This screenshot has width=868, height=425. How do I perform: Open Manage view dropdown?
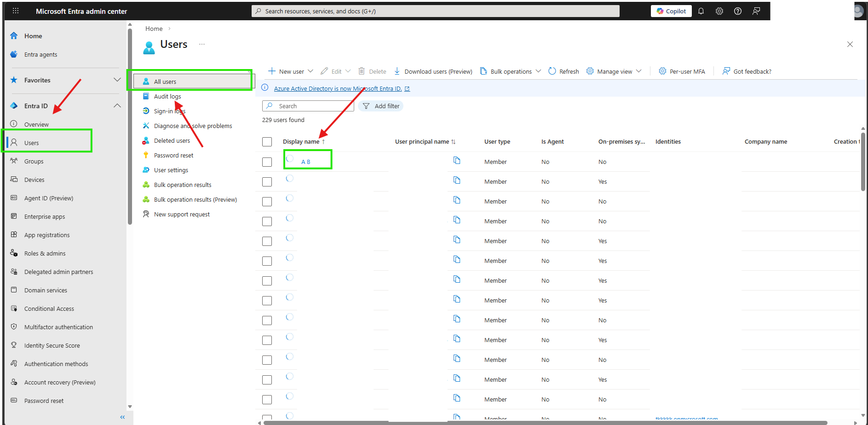[x=614, y=71]
